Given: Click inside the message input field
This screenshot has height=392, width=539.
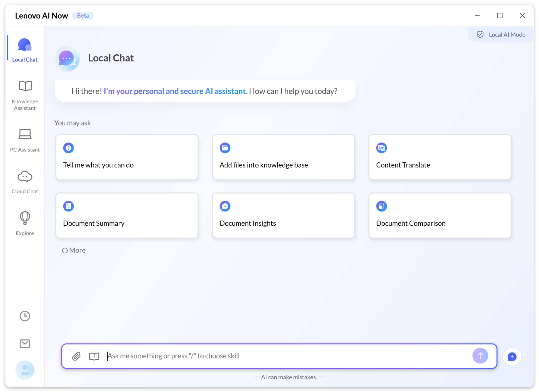Looking at the screenshot, I should (x=269, y=356).
